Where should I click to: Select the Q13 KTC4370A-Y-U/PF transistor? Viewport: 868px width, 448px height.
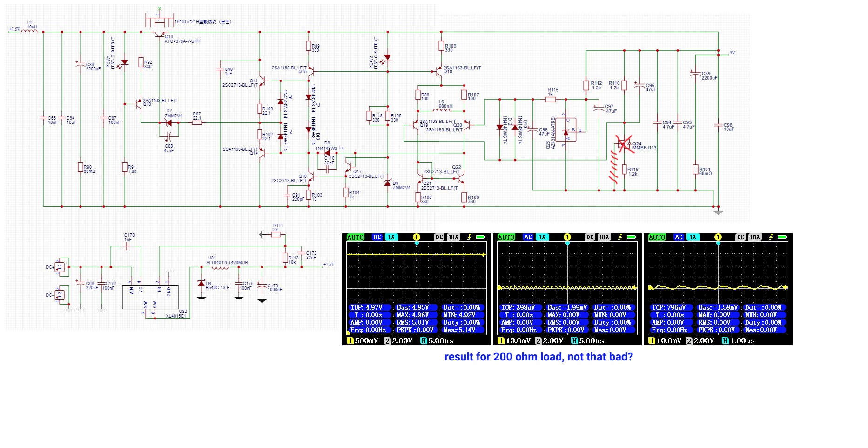pyautogui.click(x=161, y=34)
